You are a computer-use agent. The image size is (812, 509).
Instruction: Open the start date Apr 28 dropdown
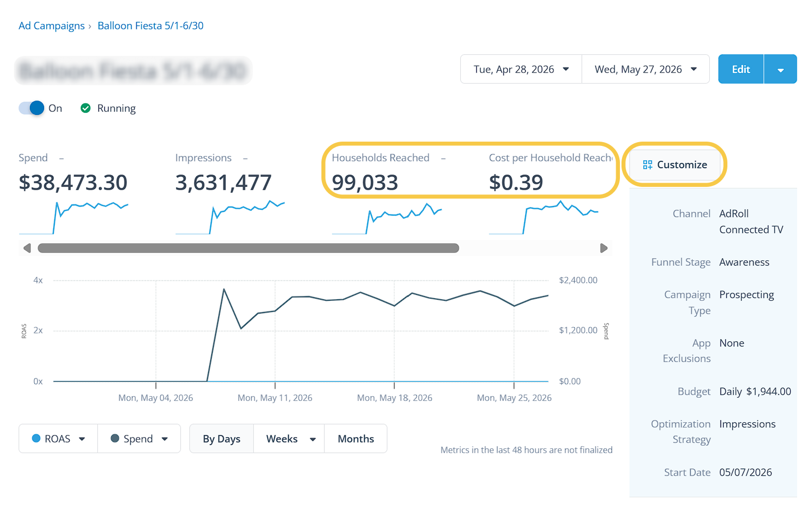[521, 69]
